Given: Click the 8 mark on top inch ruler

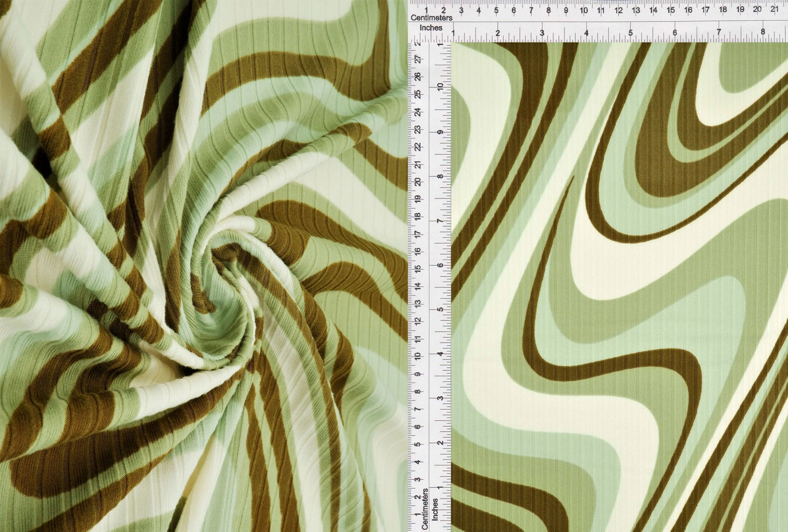Looking at the screenshot, I should 763,33.
